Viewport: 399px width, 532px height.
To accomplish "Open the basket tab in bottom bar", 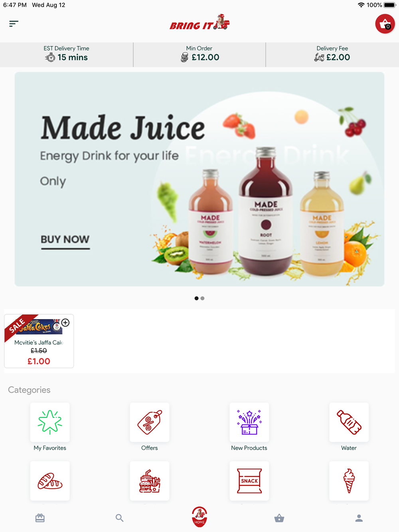I will click(x=279, y=518).
